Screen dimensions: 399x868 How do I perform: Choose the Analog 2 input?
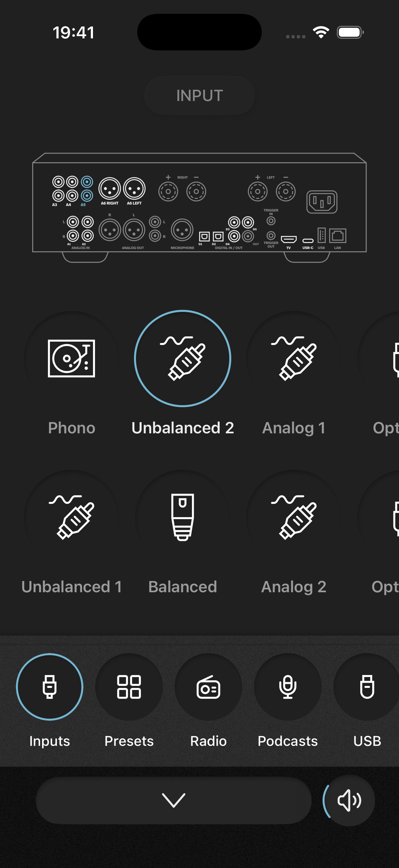pos(293,517)
